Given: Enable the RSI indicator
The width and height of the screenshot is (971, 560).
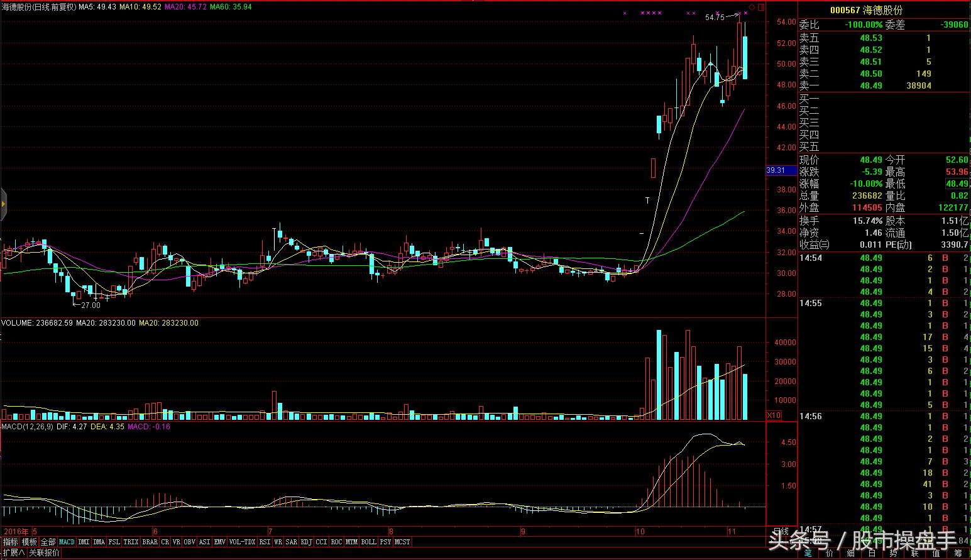Looking at the screenshot, I should [x=265, y=542].
